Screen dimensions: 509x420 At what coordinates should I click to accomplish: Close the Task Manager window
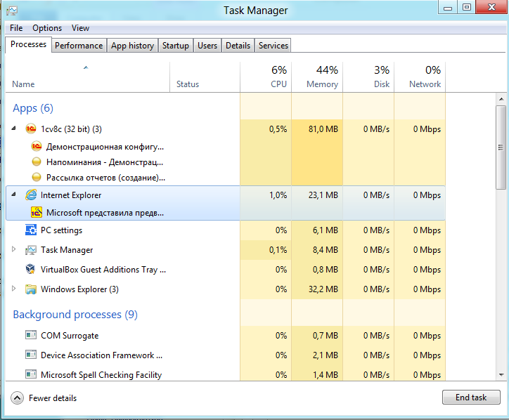click(x=491, y=7)
